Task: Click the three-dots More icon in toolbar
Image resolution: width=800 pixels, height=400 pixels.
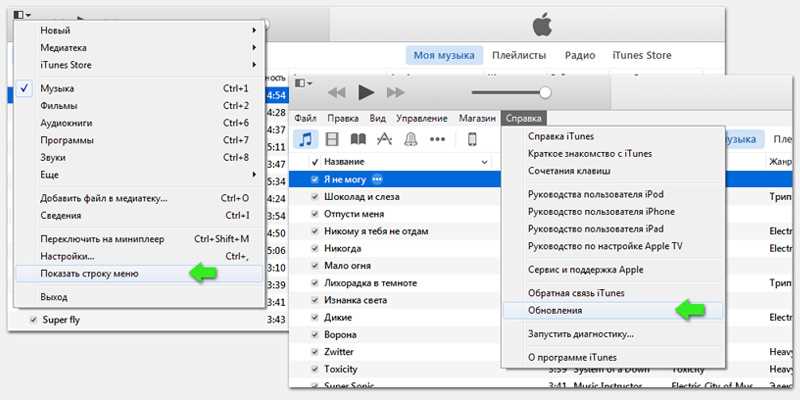Action: 437,139
